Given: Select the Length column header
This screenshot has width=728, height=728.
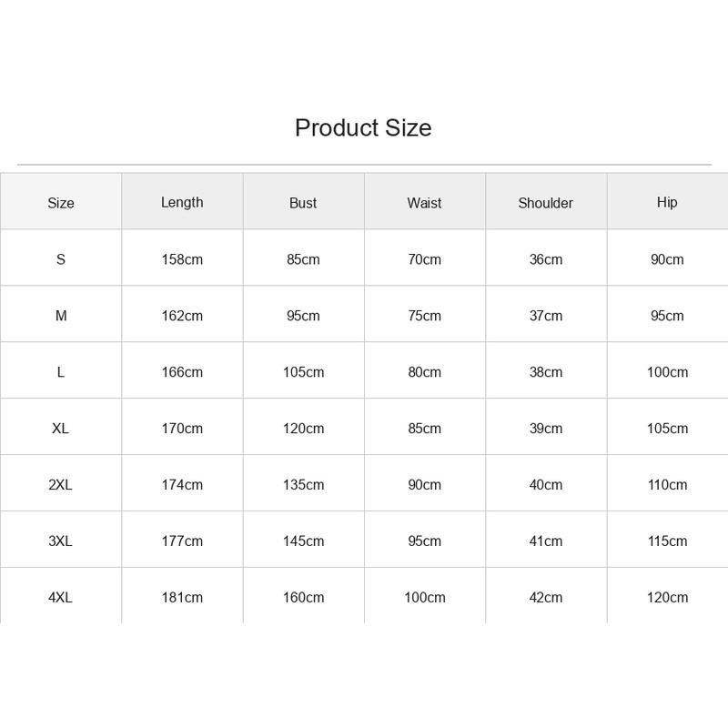Looking at the screenshot, I should pos(182,202).
